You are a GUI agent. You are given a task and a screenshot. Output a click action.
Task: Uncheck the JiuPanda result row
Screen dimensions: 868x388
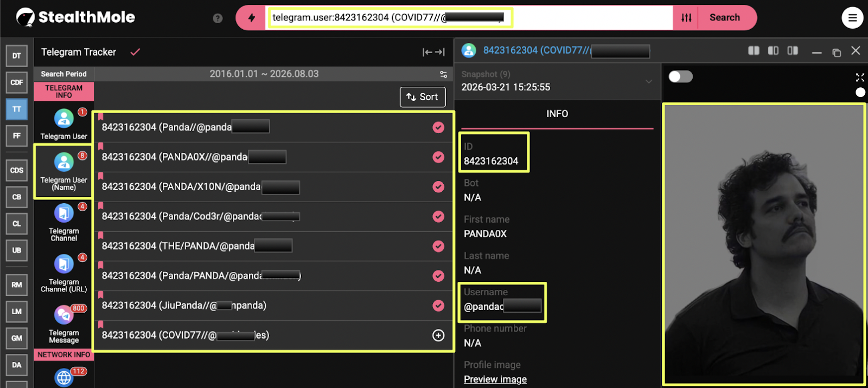(x=438, y=306)
